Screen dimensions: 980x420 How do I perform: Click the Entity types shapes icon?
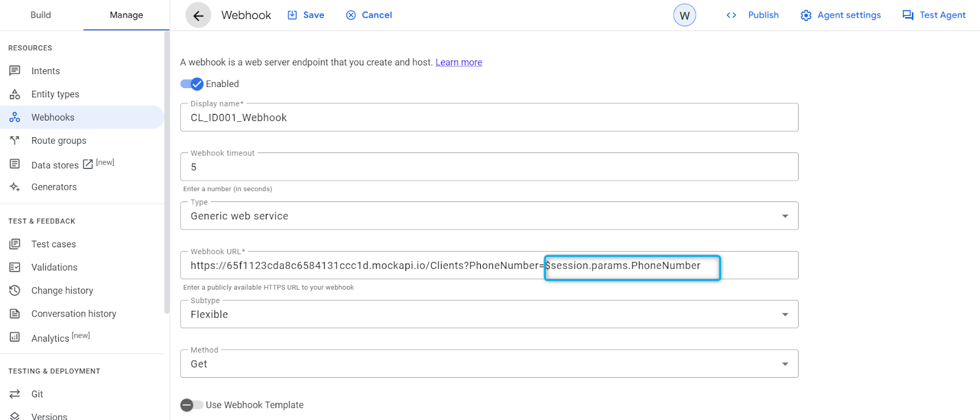(x=15, y=94)
